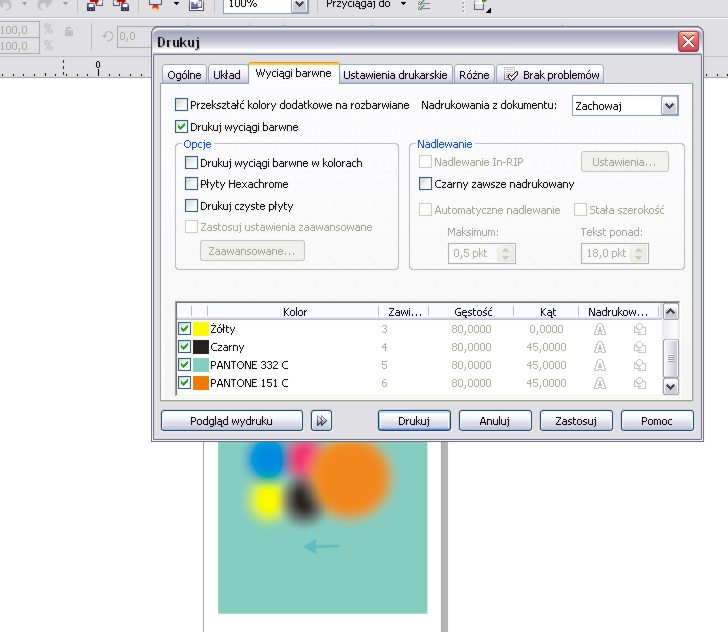This screenshot has width=728, height=632.
Task: Click graphic overprint icon for Czarny row
Action: click(x=638, y=347)
